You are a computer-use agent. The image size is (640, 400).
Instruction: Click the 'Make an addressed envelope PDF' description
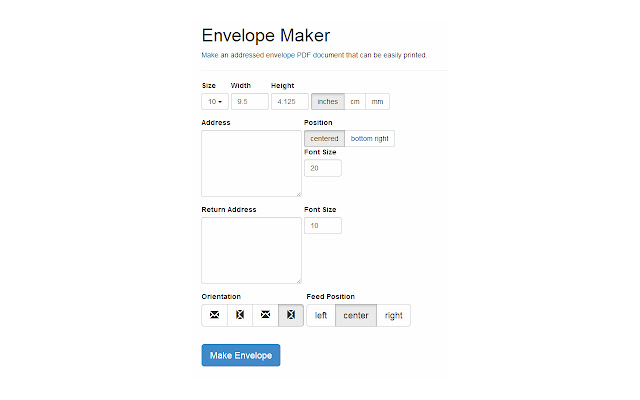pyautogui.click(x=314, y=55)
